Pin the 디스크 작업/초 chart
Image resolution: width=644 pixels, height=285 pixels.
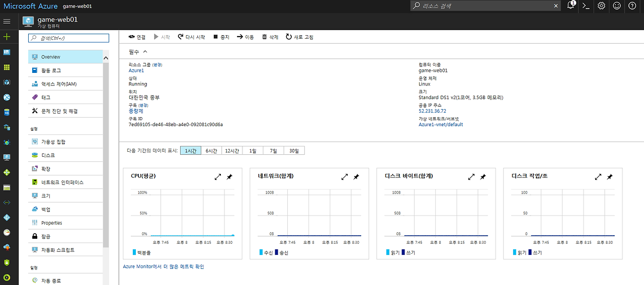[x=610, y=177]
